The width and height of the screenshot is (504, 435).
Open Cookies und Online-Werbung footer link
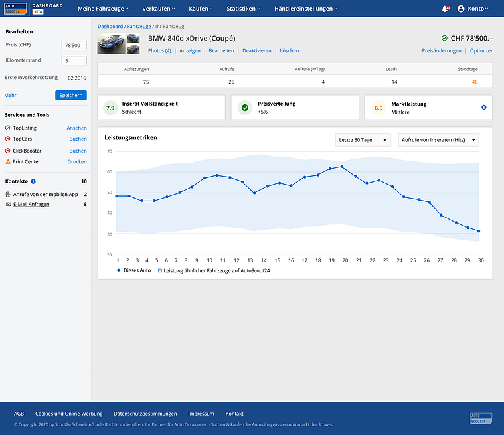click(69, 414)
